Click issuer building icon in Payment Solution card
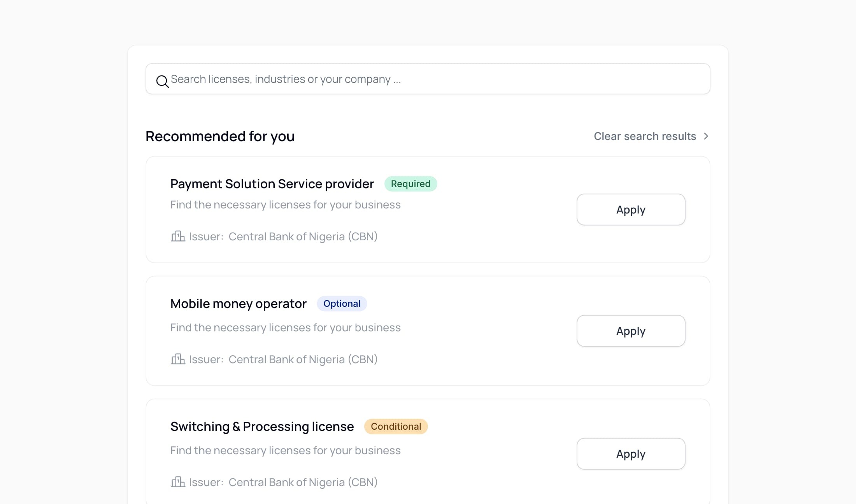The image size is (856, 504). (178, 236)
